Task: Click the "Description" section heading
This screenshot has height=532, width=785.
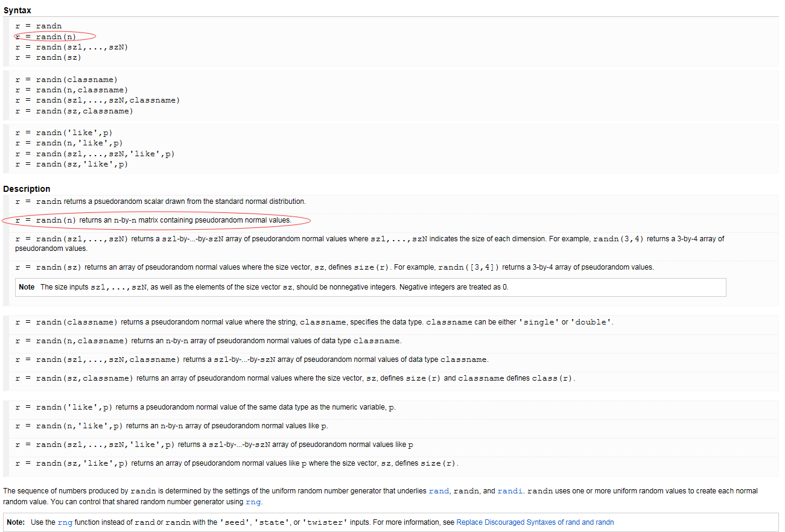Action: pyautogui.click(x=27, y=188)
